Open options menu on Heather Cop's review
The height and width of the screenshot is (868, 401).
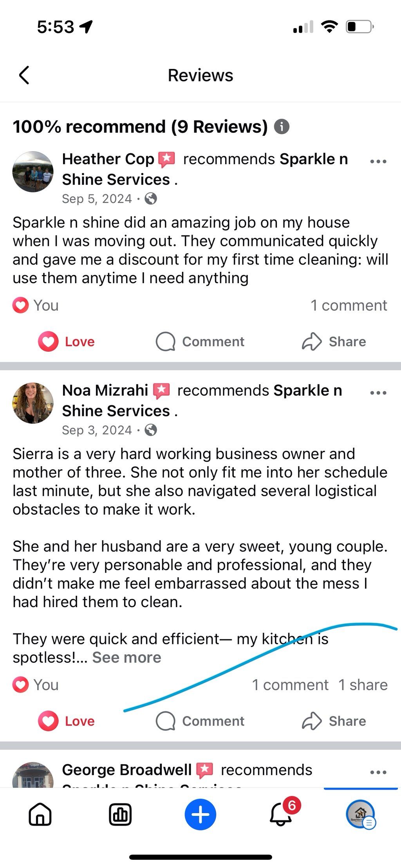378,161
